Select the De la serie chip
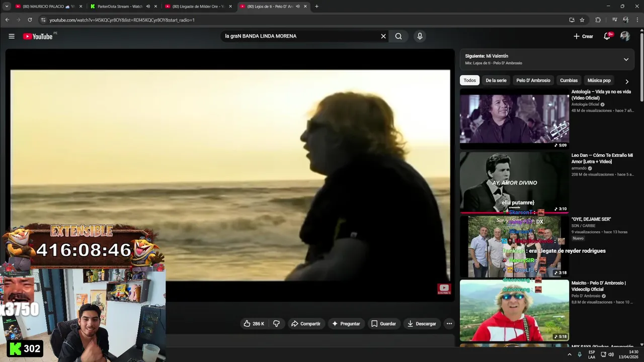Image resolution: width=644 pixels, height=362 pixels. coord(496,80)
